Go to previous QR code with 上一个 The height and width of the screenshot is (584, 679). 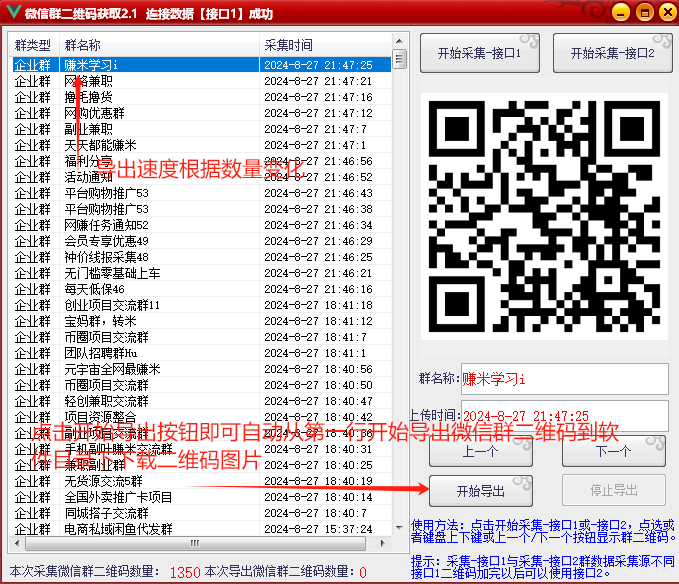pos(481,451)
